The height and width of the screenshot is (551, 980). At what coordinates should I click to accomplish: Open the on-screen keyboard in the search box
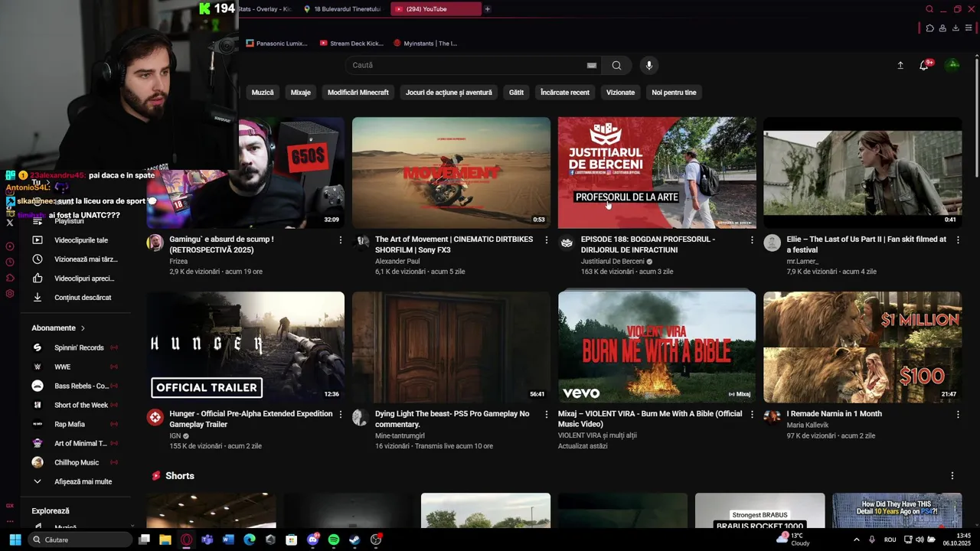[x=592, y=66]
